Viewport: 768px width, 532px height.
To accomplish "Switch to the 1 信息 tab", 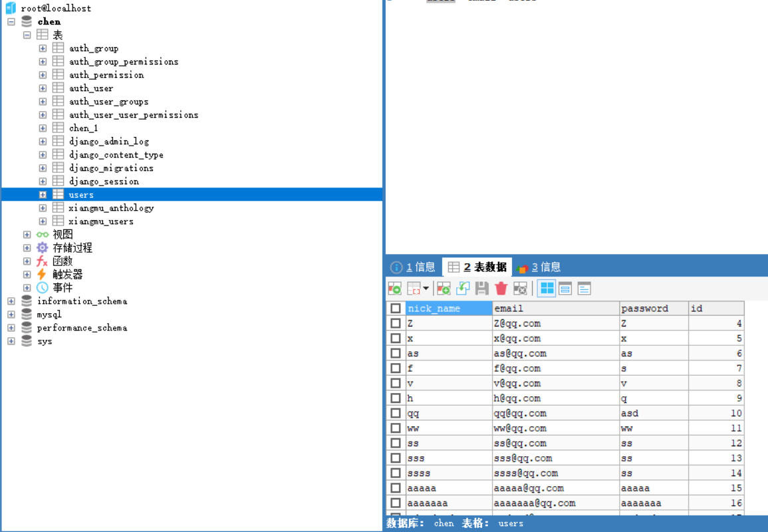I will click(x=414, y=267).
